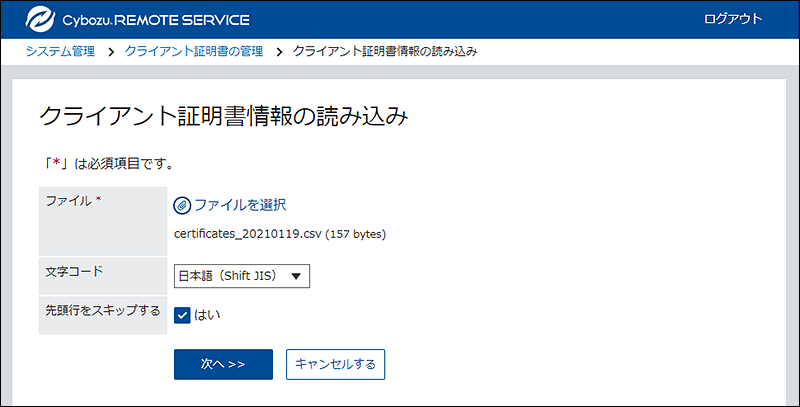
Task: Log out via ログアウト link
Action: tap(733, 19)
